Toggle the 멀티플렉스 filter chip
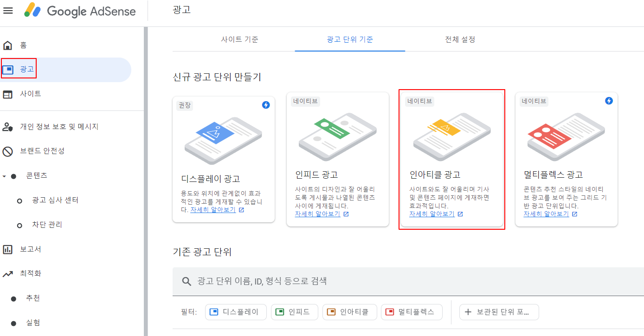The image size is (644, 336). (x=412, y=312)
